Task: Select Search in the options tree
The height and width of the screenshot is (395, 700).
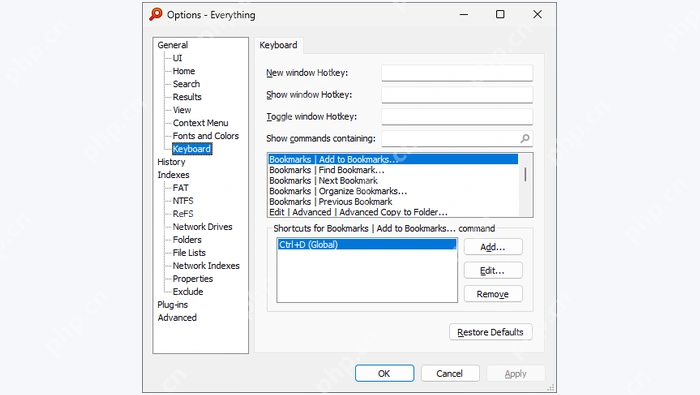Action: coord(186,84)
